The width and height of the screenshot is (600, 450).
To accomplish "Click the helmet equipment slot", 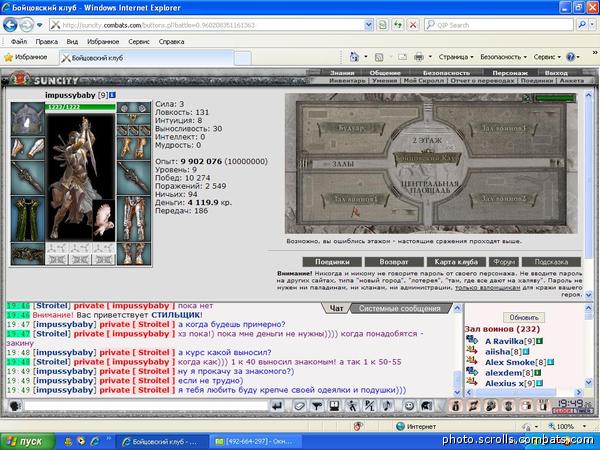I will 28,119.
